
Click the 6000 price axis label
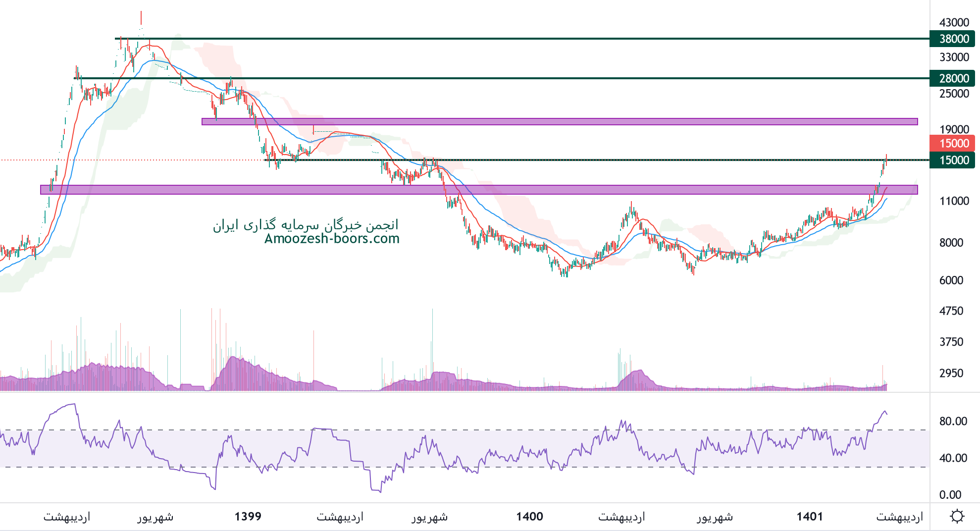coord(951,280)
